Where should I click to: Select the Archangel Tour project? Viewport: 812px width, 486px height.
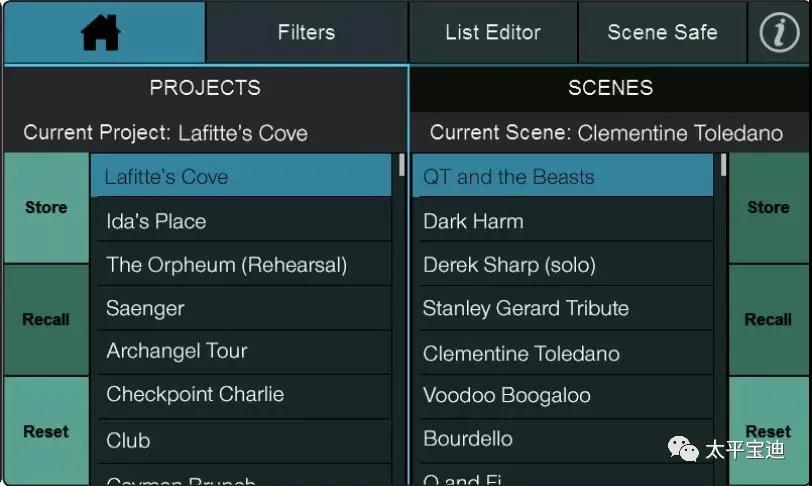tap(242, 351)
